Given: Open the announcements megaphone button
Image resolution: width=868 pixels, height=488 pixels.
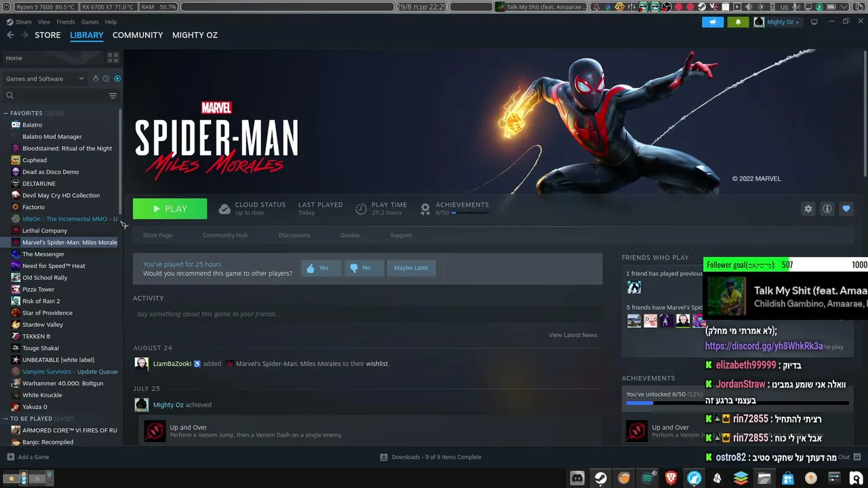Looking at the screenshot, I should click(713, 22).
